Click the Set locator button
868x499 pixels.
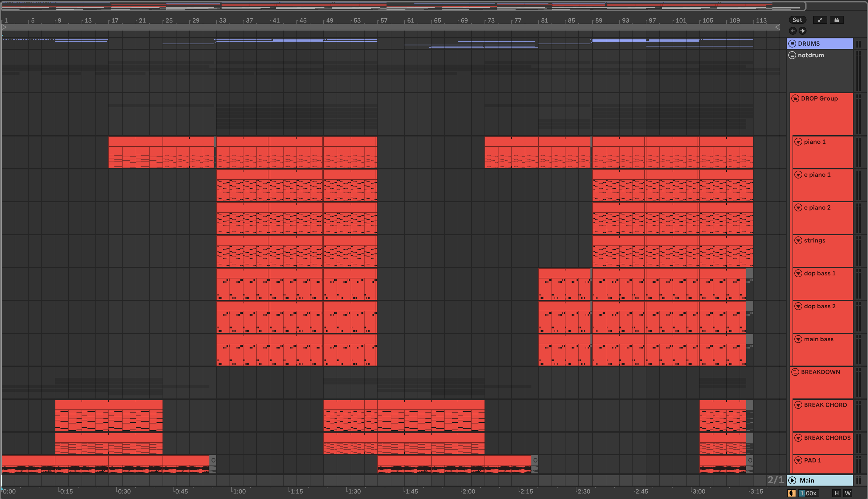pyautogui.click(x=797, y=20)
